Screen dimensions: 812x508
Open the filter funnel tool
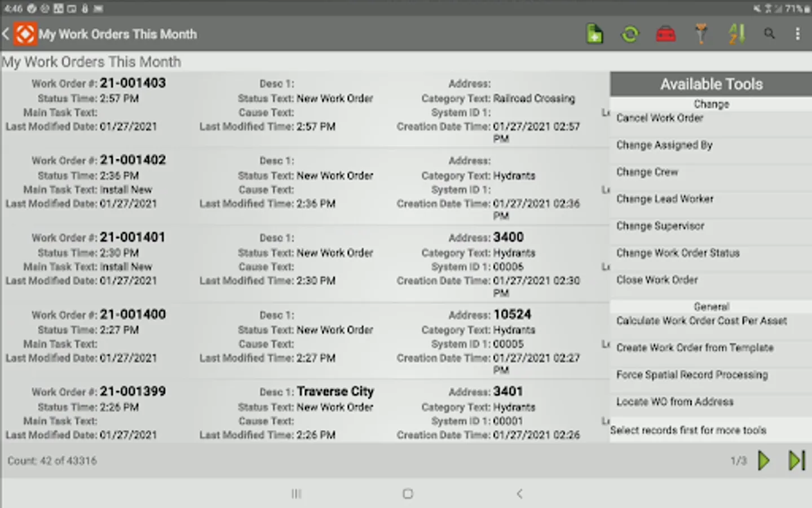click(701, 34)
